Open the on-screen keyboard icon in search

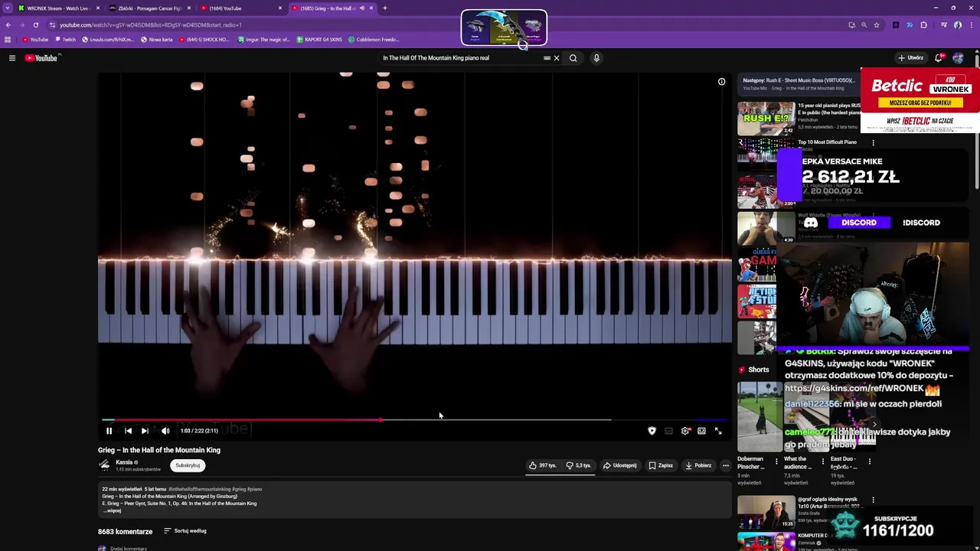547,58
